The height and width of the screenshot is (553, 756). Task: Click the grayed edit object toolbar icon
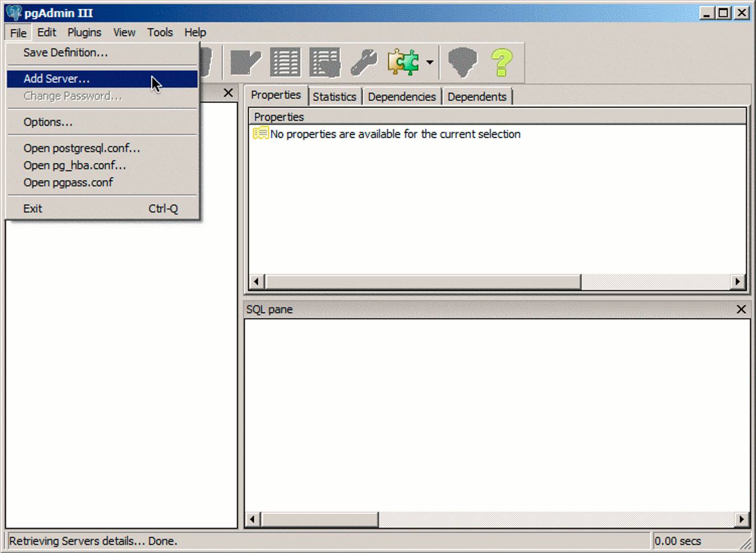(x=245, y=62)
